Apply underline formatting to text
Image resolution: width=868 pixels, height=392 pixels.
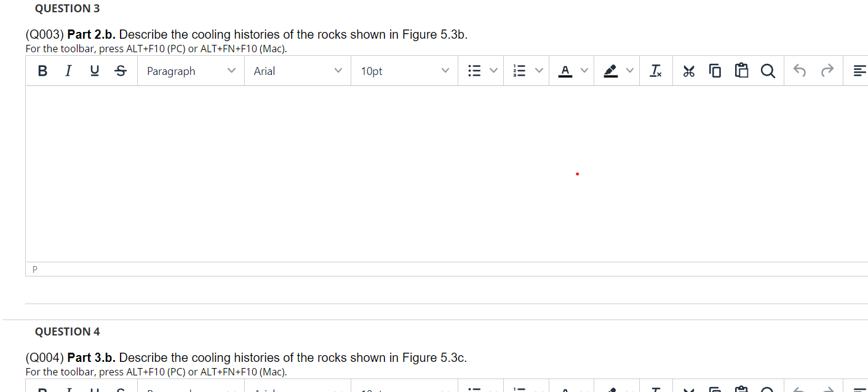(x=94, y=71)
